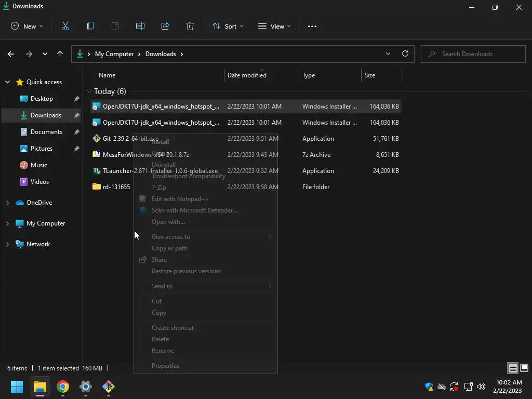
Task: Expand the Network tree node
Action: (7, 244)
